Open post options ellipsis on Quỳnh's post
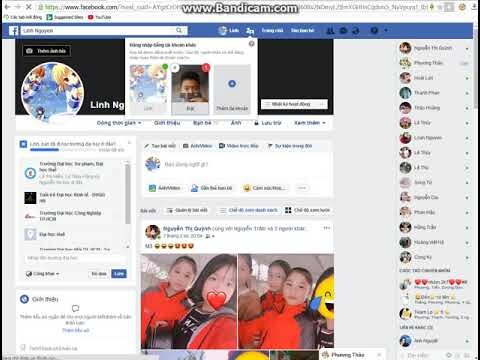The height and width of the screenshot is (360, 480). click(x=327, y=228)
